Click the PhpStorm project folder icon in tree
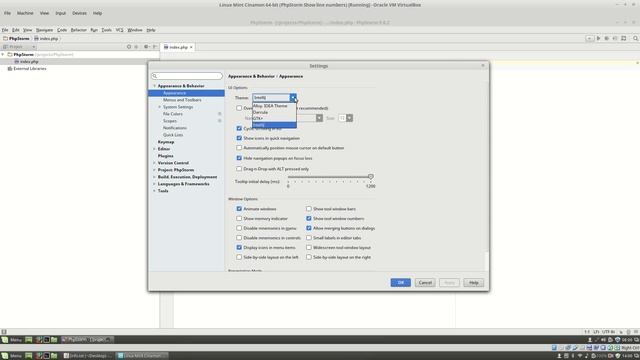 (x=10, y=54)
